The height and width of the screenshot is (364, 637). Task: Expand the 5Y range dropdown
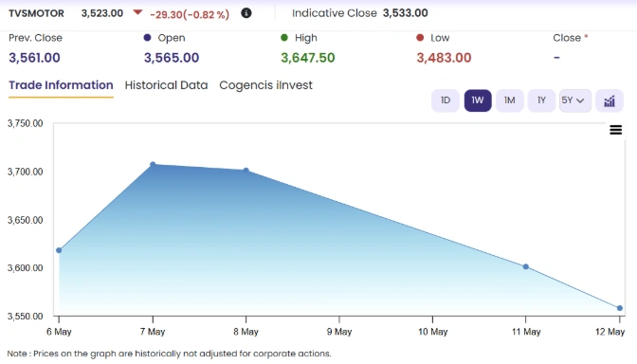(x=574, y=100)
